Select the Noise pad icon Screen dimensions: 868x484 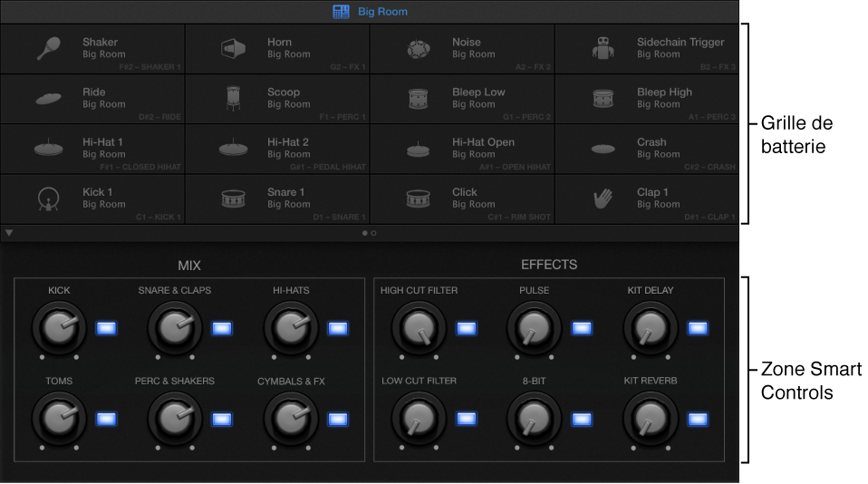pyautogui.click(x=419, y=49)
